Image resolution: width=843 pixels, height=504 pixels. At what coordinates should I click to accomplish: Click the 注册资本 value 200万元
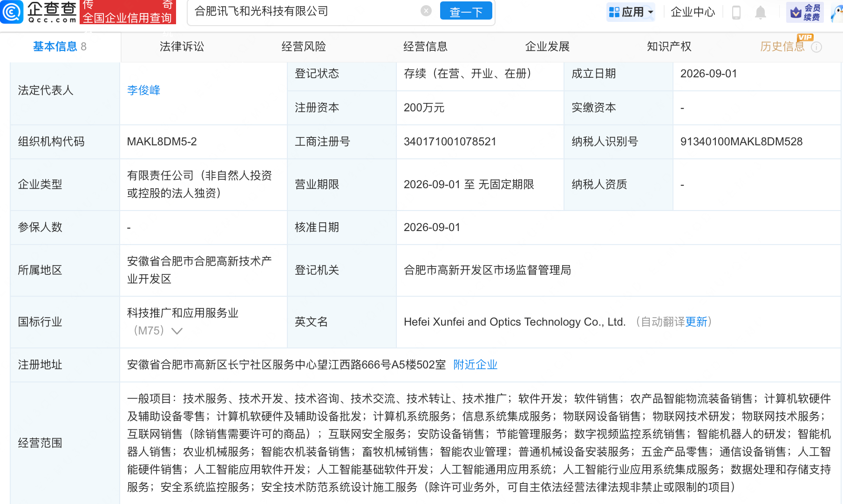pyautogui.click(x=424, y=108)
